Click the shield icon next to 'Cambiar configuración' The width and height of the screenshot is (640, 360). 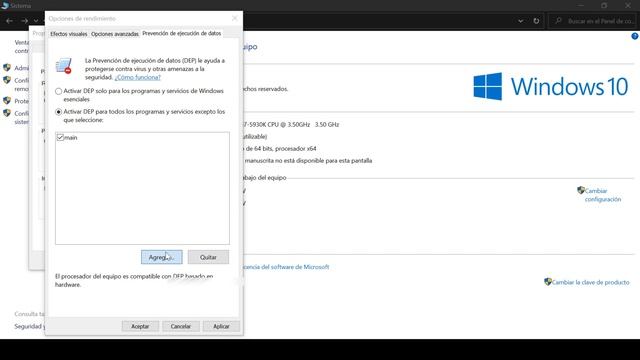580,190
